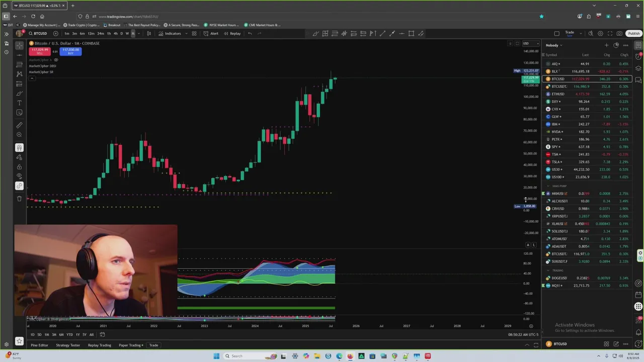Click the red SELL price button

point(39,51)
